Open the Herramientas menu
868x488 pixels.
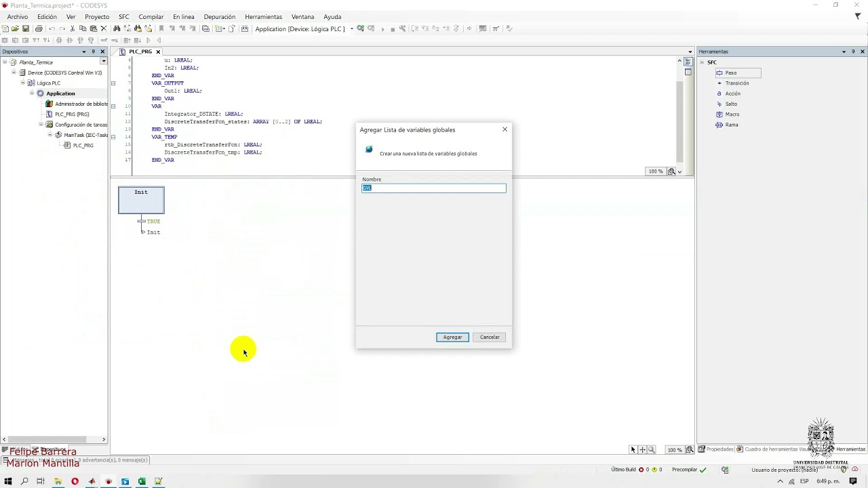[263, 17]
